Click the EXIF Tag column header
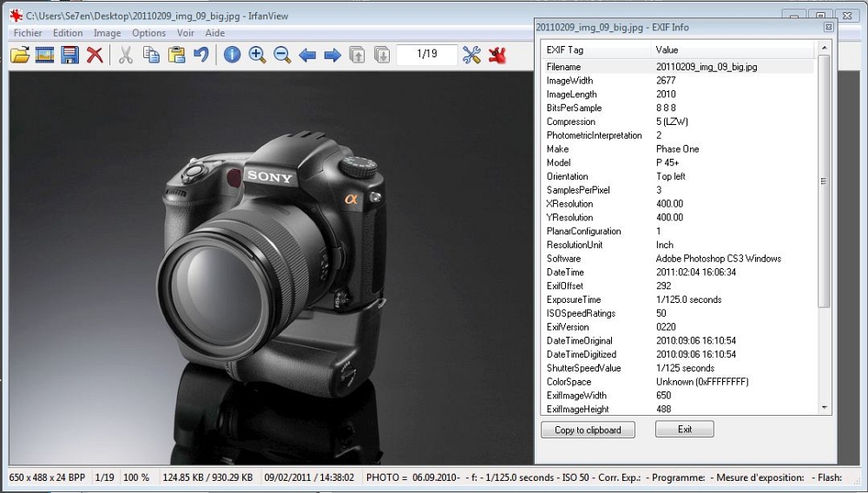The image size is (868, 493). (595, 49)
